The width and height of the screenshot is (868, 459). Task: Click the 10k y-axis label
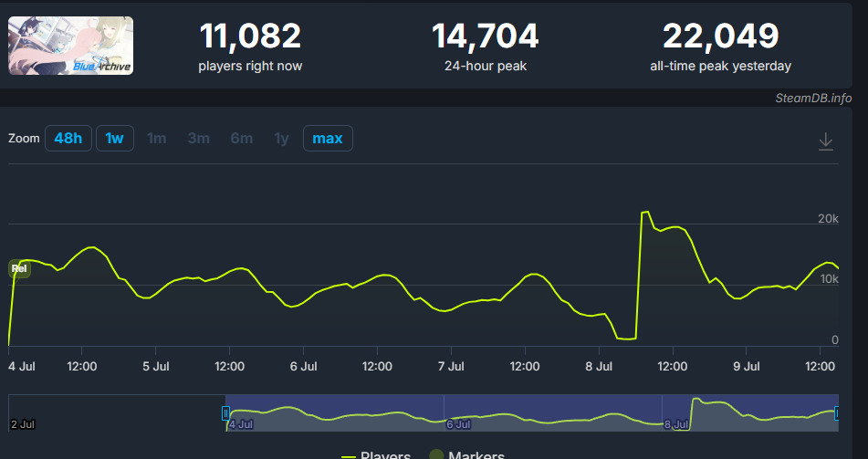[829, 279]
